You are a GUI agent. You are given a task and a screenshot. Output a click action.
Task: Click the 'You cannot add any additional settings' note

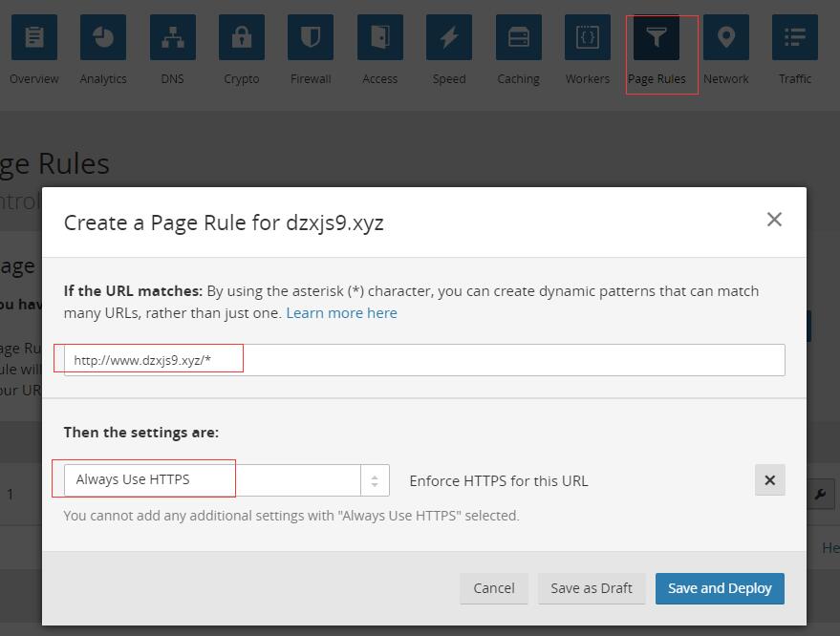tap(291, 516)
